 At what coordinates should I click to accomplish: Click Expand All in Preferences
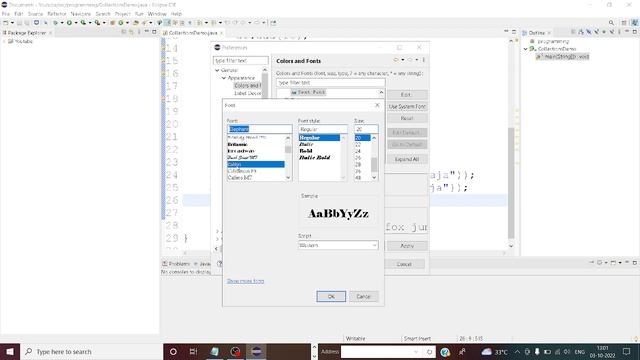407,159
